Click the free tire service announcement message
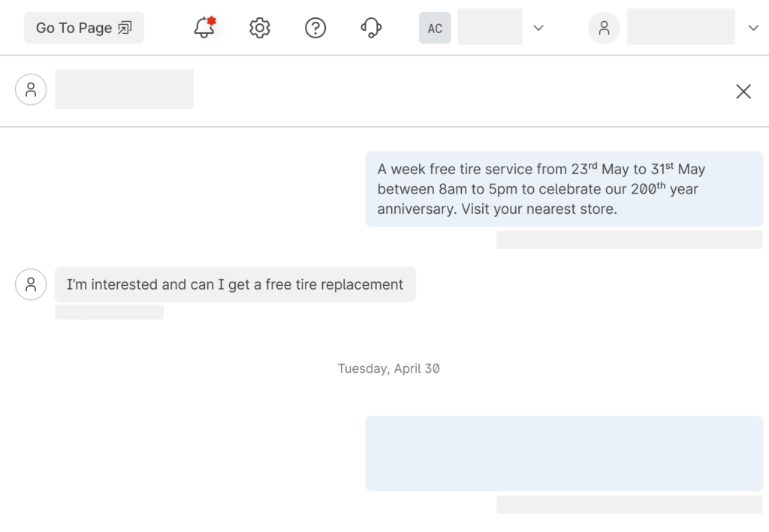Viewport: 769px width, 532px height. coord(564,189)
